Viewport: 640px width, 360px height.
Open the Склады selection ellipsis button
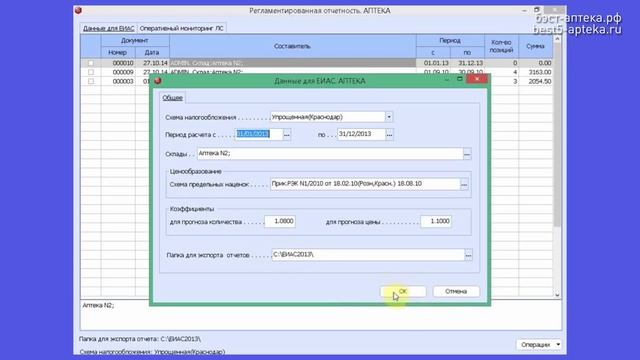(467, 154)
